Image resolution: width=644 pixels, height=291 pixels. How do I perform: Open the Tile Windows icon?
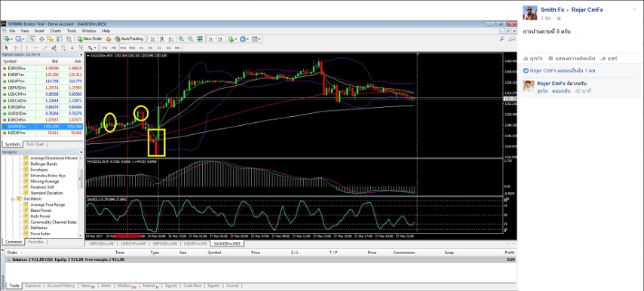point(200,39)
